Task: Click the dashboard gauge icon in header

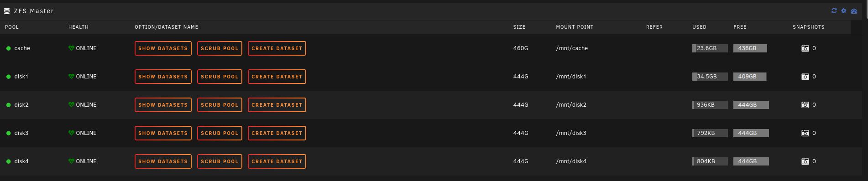Action: (854, 11)
